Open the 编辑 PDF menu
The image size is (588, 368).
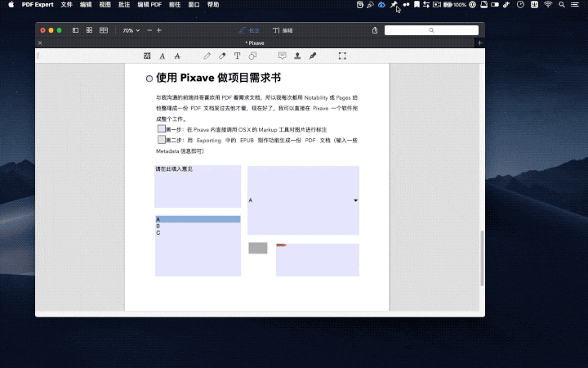[149, 5]
